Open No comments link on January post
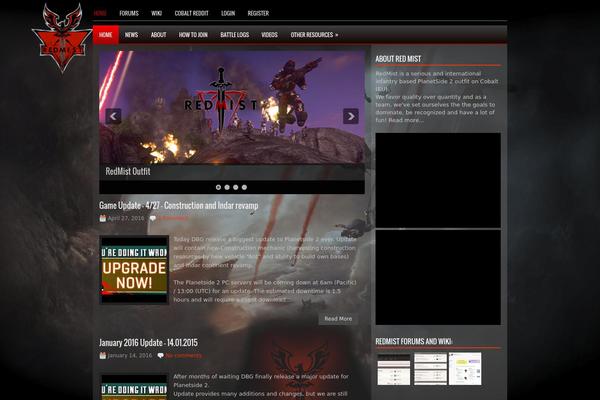The image size is (600, 400). pyautogui.click(x=183, y=356)
